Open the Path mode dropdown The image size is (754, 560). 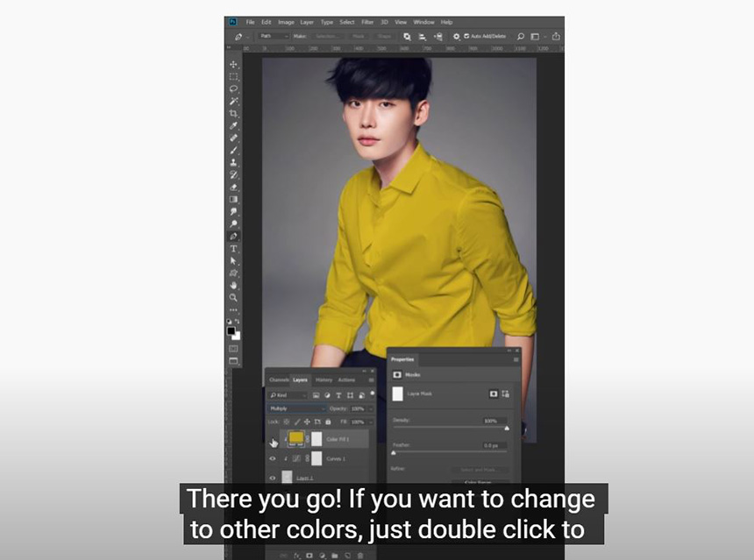274,36
